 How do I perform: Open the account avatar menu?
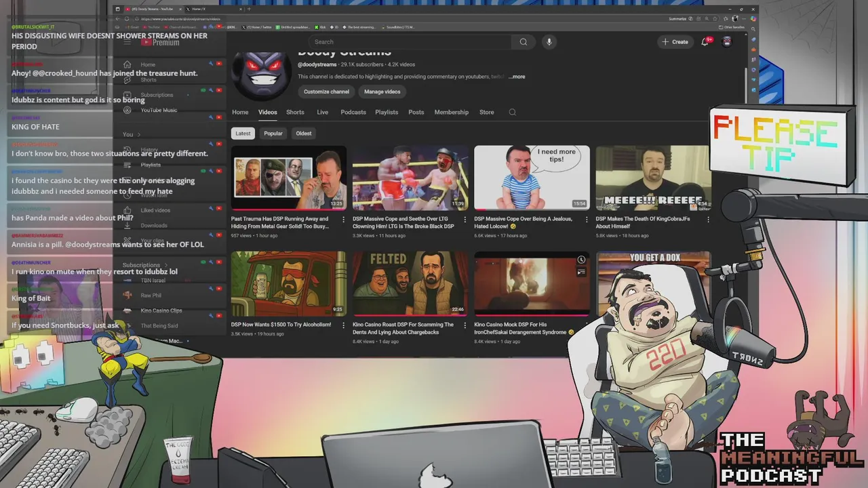coord(727,42)
